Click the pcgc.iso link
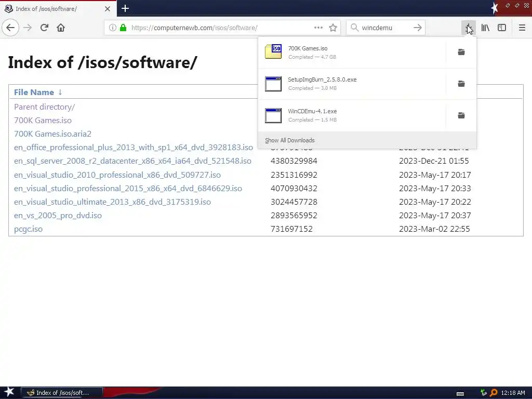The width and height of the screenshot is (532, 399). (28, 229)
